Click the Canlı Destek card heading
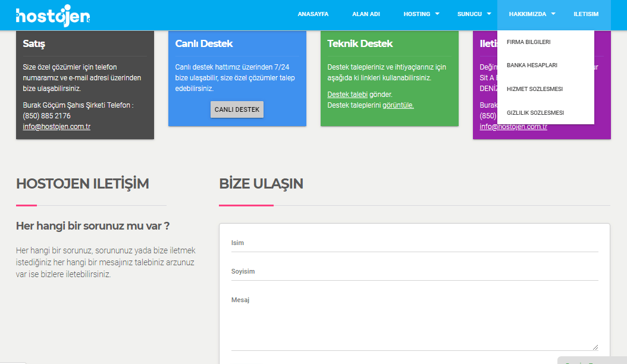627x364 pixels. click(204, 43)
